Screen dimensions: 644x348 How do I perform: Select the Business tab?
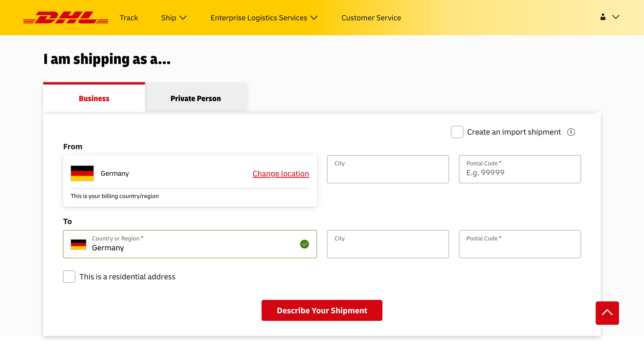point(94,98)
